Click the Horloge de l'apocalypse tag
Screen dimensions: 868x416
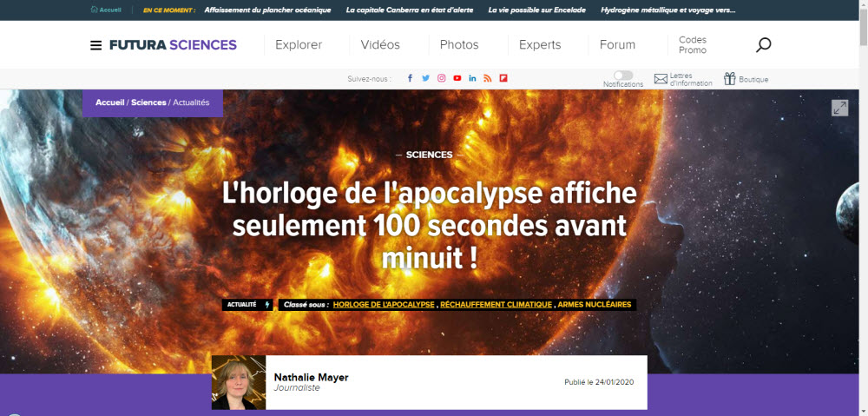[384, 305]
